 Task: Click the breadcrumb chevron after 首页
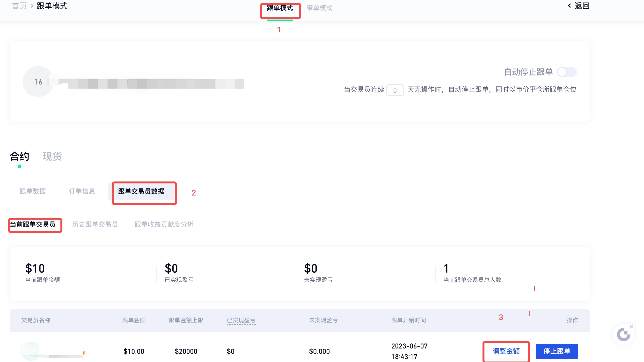pyautogui.click(x=32, y=6)
